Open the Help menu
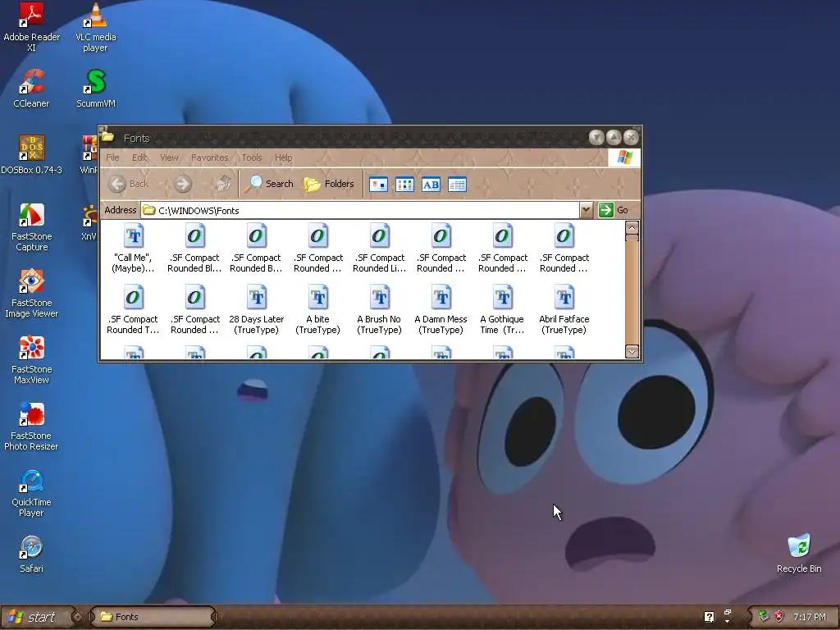 point(283,157)
